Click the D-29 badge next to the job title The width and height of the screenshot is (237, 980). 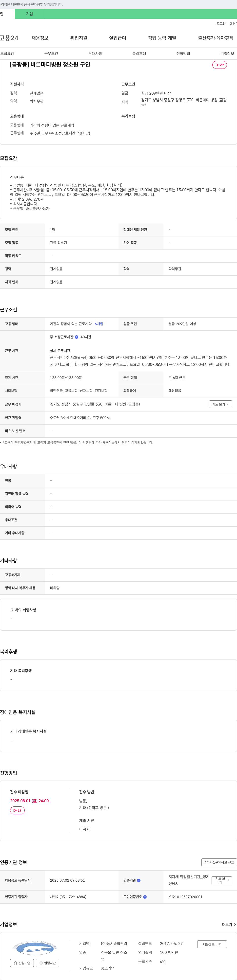coord(219,65)
